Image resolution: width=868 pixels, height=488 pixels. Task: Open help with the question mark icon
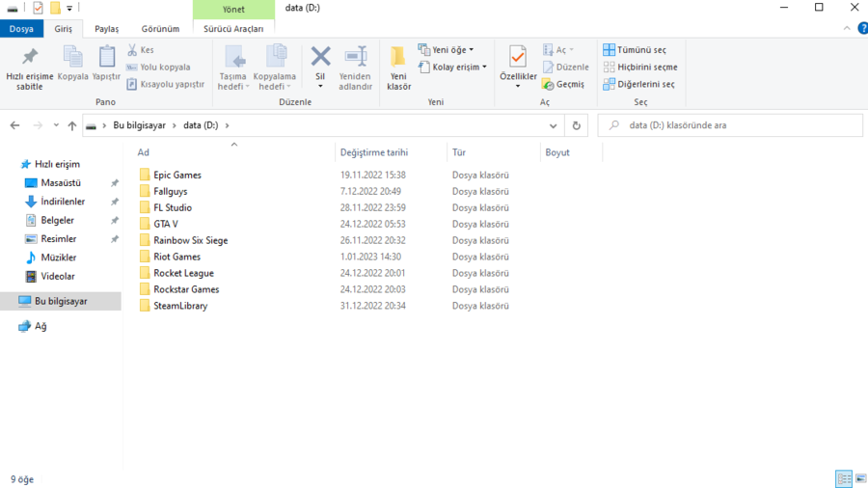coord(862,28)
